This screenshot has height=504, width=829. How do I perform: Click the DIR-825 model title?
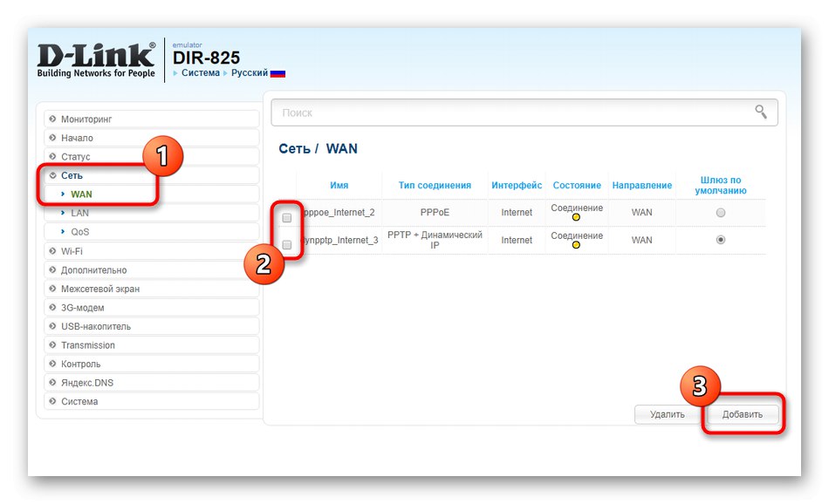(206, 57)
